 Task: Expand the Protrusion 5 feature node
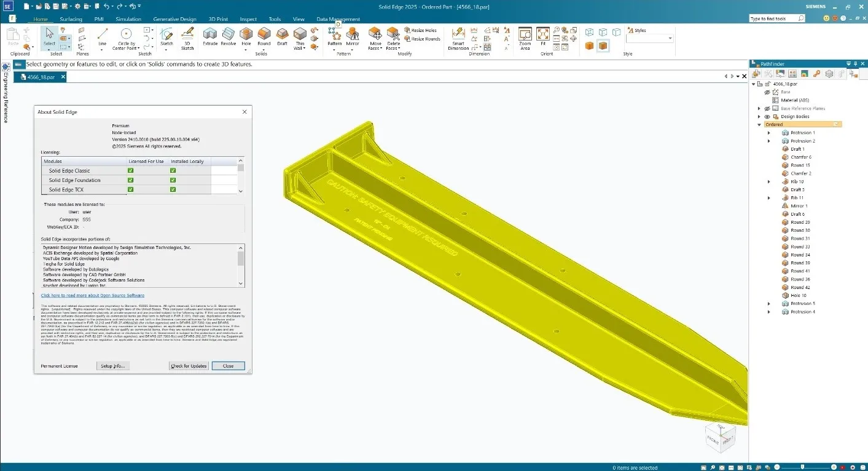[x=769, y=303]
